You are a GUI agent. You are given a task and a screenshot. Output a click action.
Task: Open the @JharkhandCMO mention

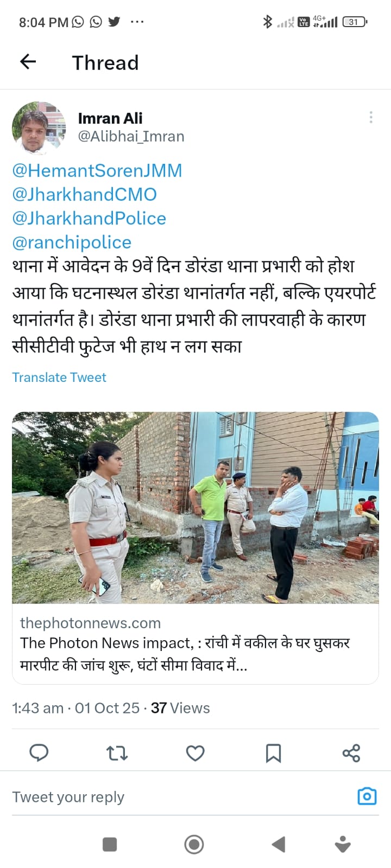point(84,194)
